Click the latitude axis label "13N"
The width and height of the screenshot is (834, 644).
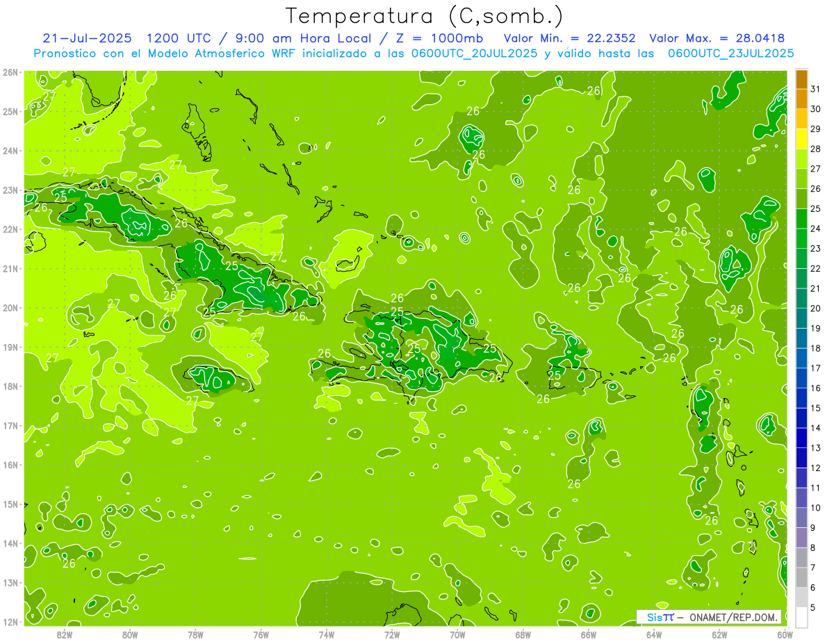click(x=10, y=583)
